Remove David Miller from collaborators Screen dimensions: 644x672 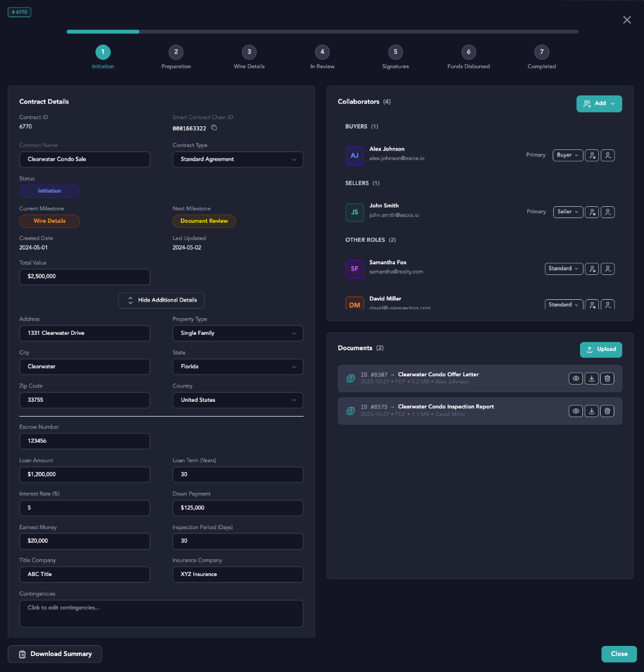[x=608, y=305]
